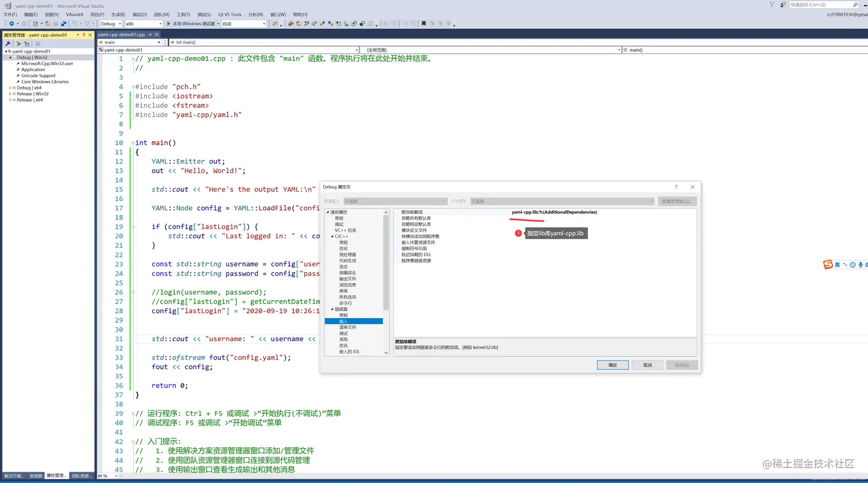The height and width of the screenshot is (483, 868).
Task: Start the 本地 Windows 调试器 with the green play icon
Action: (x=168, y=24)
